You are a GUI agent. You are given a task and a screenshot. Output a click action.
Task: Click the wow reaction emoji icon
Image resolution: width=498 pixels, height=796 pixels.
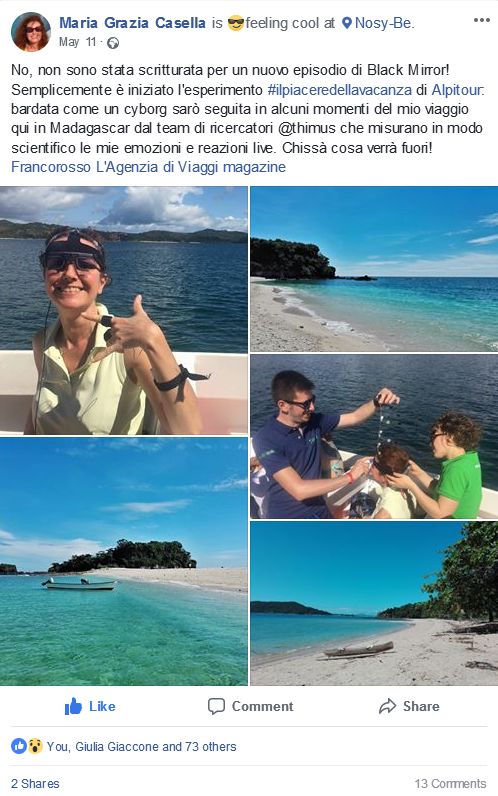(x=35, y=746)
